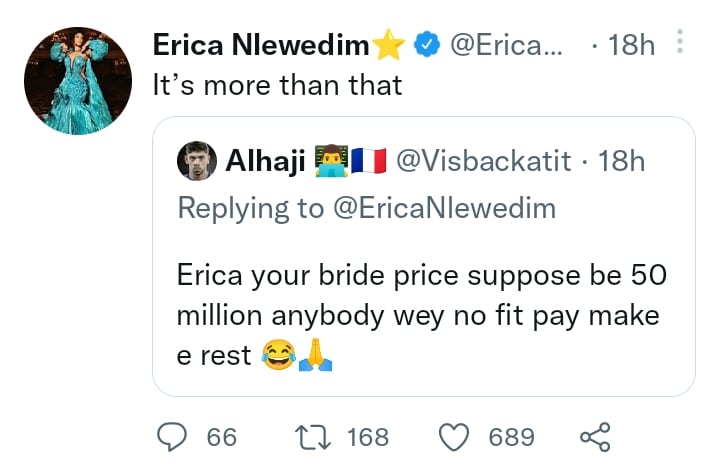Click the 168 retweets count

point(367,437)
